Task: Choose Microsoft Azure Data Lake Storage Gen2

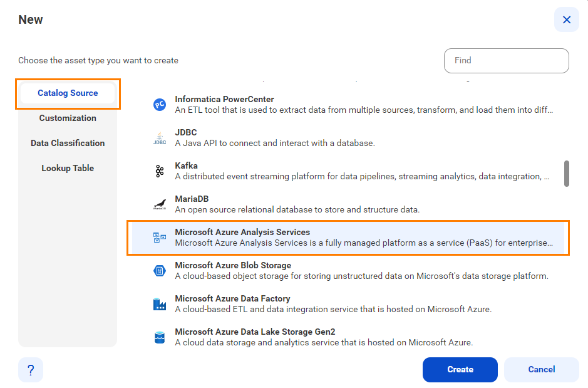Action: tap(255, 332)
